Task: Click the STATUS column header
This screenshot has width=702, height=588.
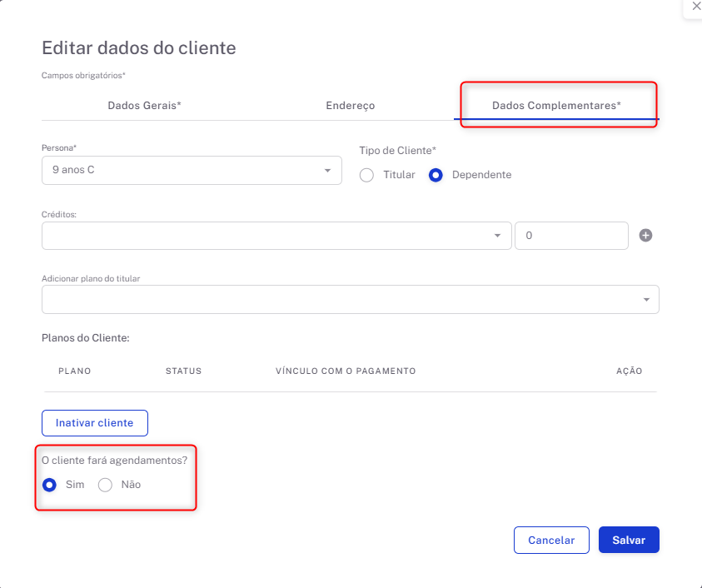Action: pos(183,371)
